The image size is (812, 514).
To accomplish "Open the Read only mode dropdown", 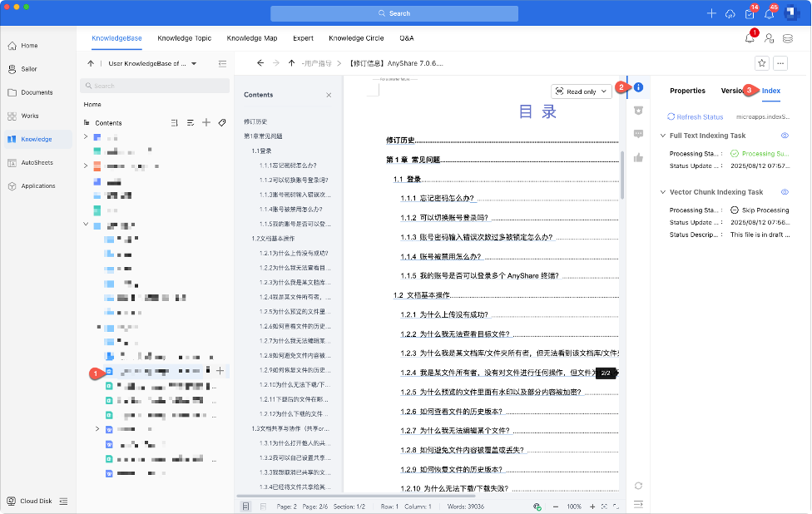I will click(x=582, y=91).
